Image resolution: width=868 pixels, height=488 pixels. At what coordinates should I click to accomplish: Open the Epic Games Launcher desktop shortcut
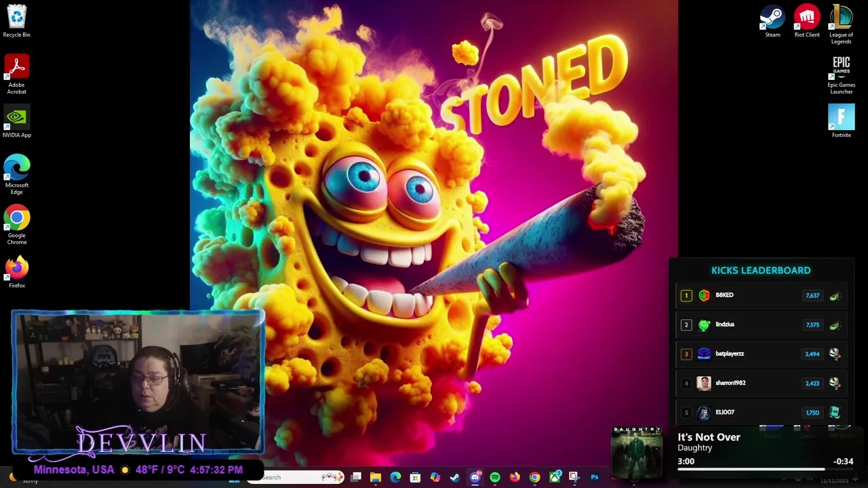(x=841, y=75)
